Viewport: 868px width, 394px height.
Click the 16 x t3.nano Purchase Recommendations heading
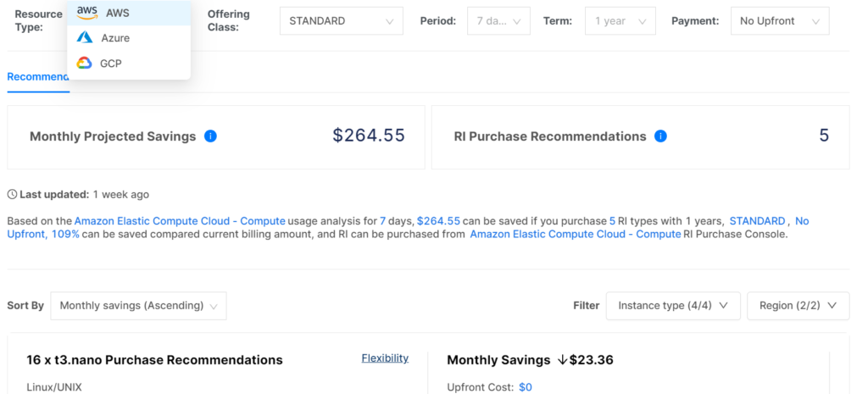click(154, 360)
